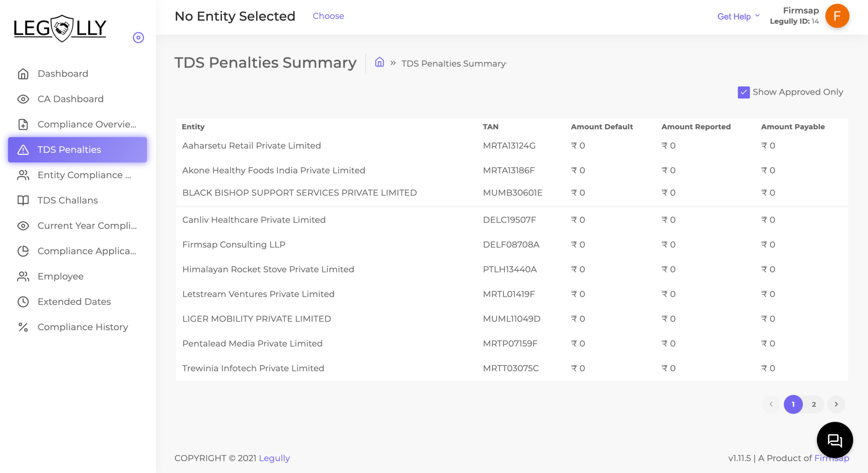Select Himalayan Rocket Stove Private Limited
The height and width of the screenshot is (473, 868).
pos(512,269)
